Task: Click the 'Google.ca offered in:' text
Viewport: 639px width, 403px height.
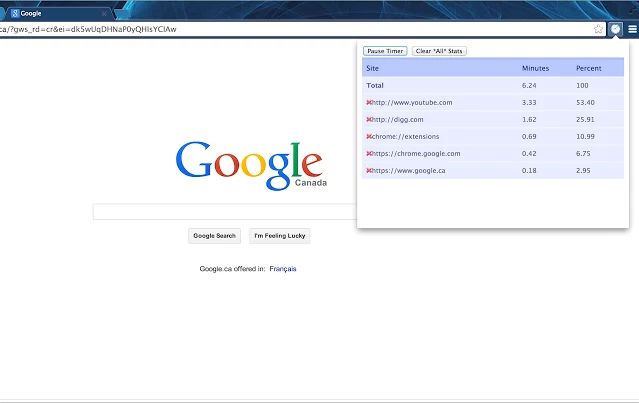Action: (232, 269)
